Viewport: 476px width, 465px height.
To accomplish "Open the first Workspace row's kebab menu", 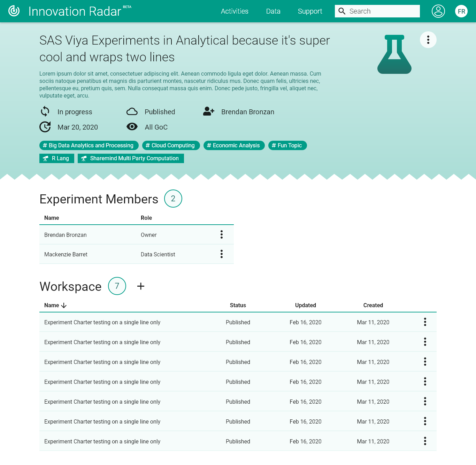I will 425,322.
